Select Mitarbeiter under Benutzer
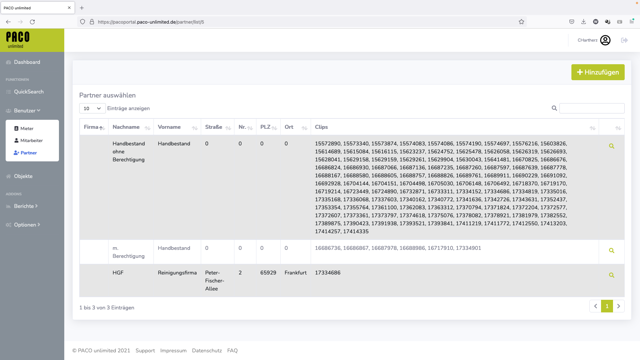 [31, 140]
